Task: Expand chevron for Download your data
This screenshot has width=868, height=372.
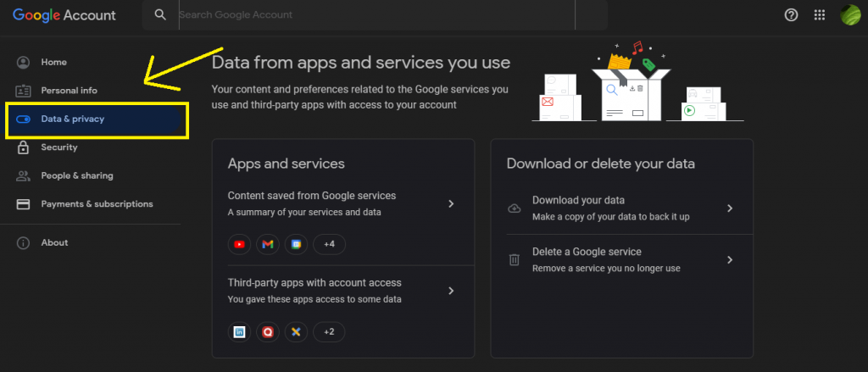Action: (x=730, y=208)
